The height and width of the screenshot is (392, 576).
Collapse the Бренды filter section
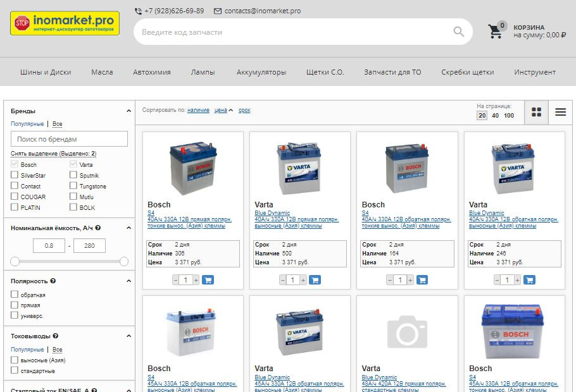click(x=128, y=111)
